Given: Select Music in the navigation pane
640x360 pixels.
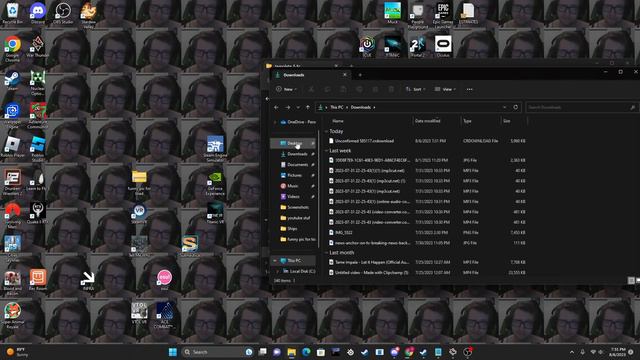Looking at the screenshot, I should tap(293, 186).
